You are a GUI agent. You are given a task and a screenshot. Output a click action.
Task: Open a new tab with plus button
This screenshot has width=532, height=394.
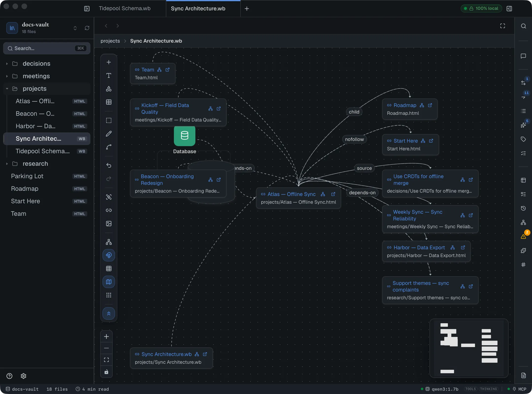click(x=247, y=9)
